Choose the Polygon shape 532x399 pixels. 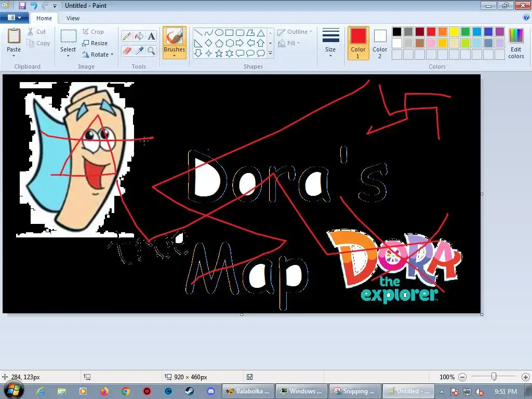(250, 33)
